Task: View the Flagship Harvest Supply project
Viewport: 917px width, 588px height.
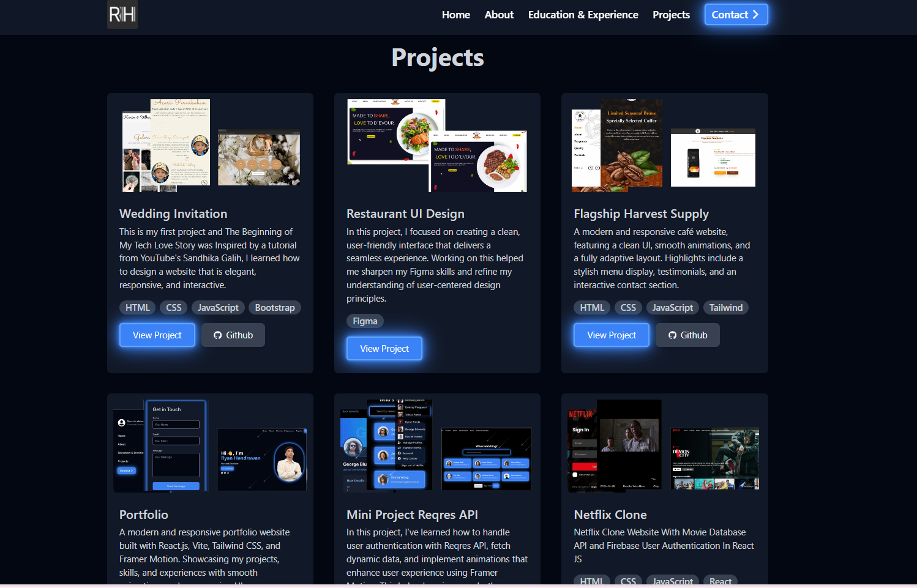Action: 612,335
